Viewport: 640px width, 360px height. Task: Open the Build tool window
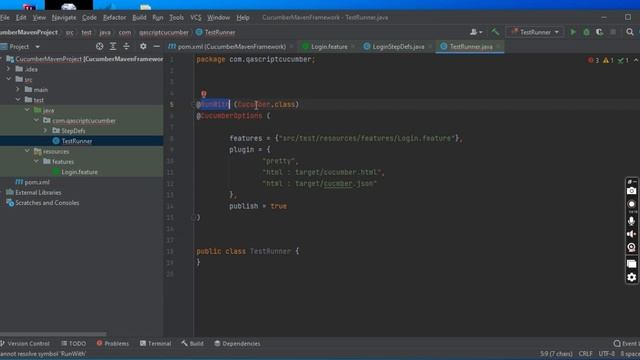[x=193, y=344]
